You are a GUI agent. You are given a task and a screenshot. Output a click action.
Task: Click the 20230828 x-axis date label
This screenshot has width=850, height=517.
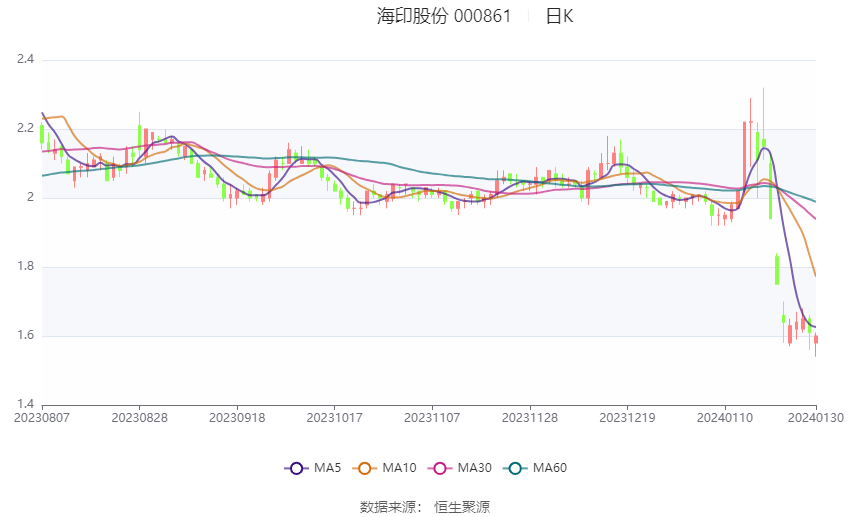click(x=139, y=418)
